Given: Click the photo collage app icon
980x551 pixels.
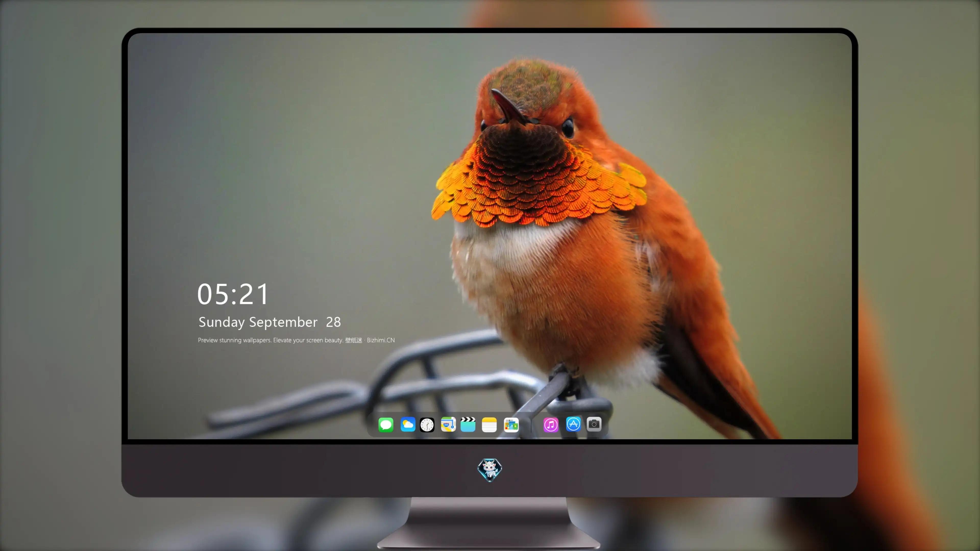Looking at the screenshot, I should [x=511, y=425].
